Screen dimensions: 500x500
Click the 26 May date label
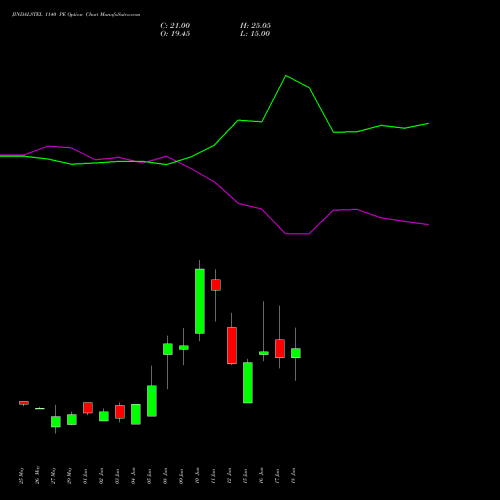pyautogui.click(x=38, y=475)
